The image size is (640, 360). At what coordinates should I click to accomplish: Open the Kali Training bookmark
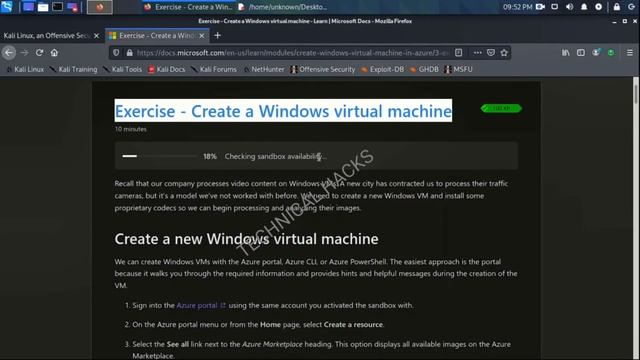[73, 69]
